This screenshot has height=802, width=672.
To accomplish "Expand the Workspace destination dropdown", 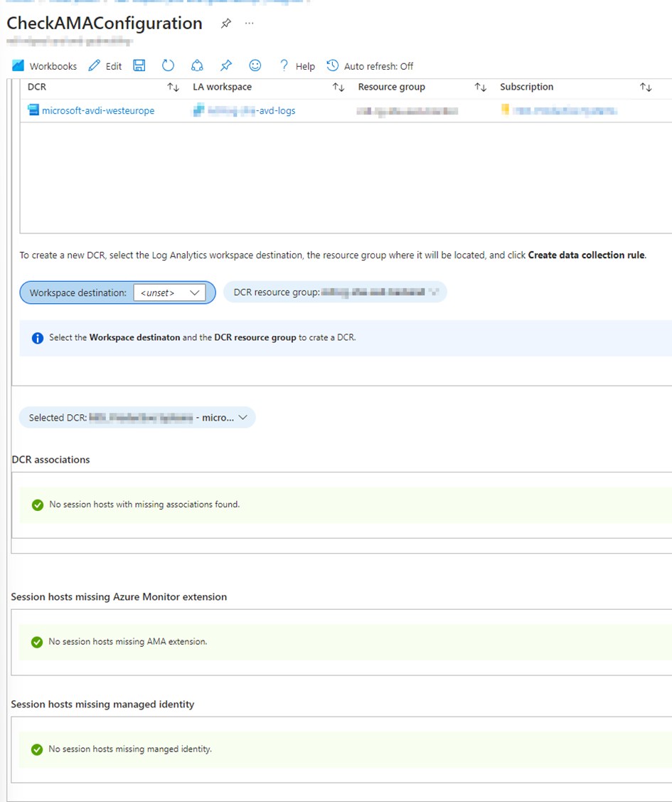I will pyautogui.click(x=170, y=292).
